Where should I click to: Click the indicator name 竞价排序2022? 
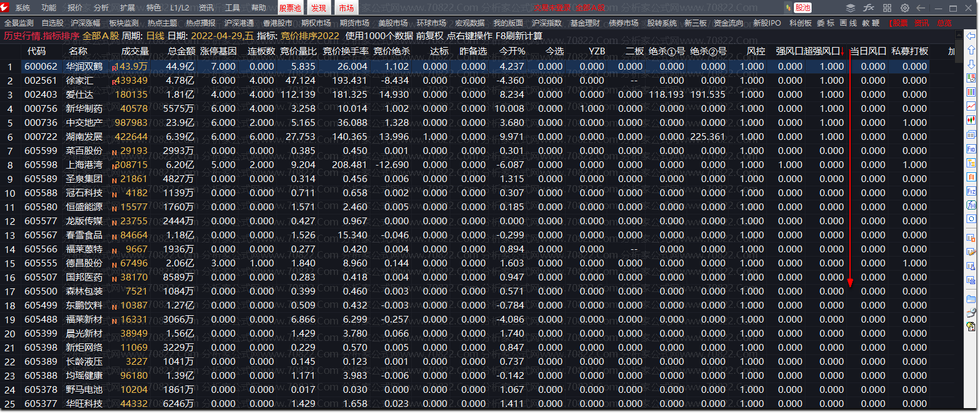310,37
